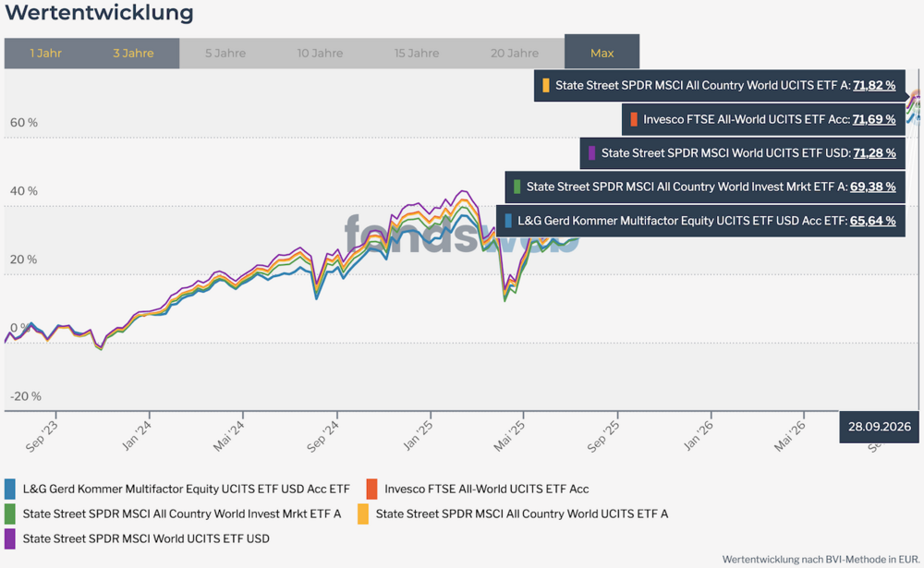Click the Sep '24 axis label

click(x=322, y=436)
